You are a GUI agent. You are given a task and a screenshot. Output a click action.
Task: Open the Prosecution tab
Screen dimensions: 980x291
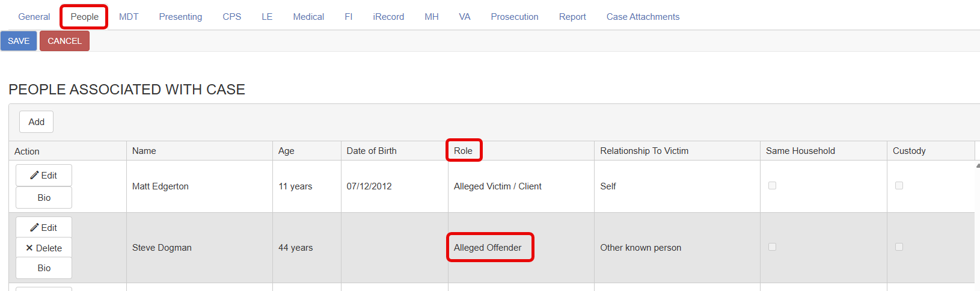click(515, 17)
